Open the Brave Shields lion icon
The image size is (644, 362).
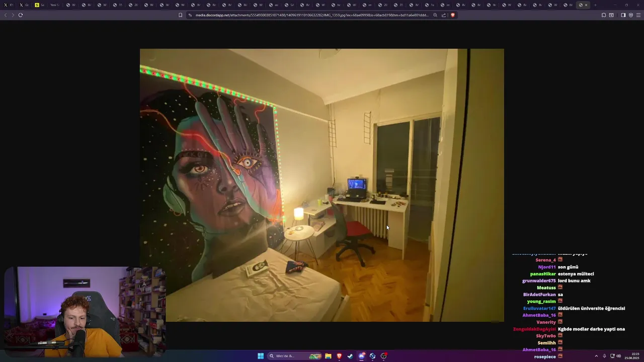(452, 15)
